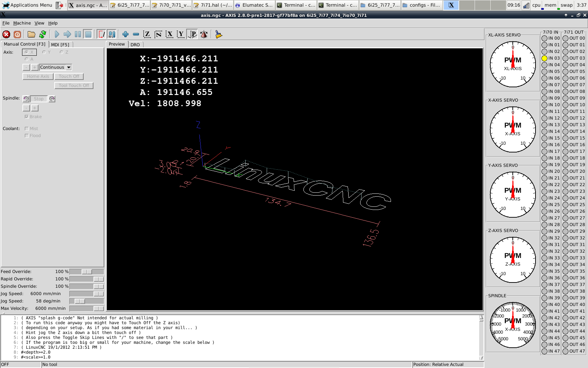Image resolution: width=588 pixels, height=368 pixels.
Task: Adjust the Max Velocity slider
Action: click(87, 308)
